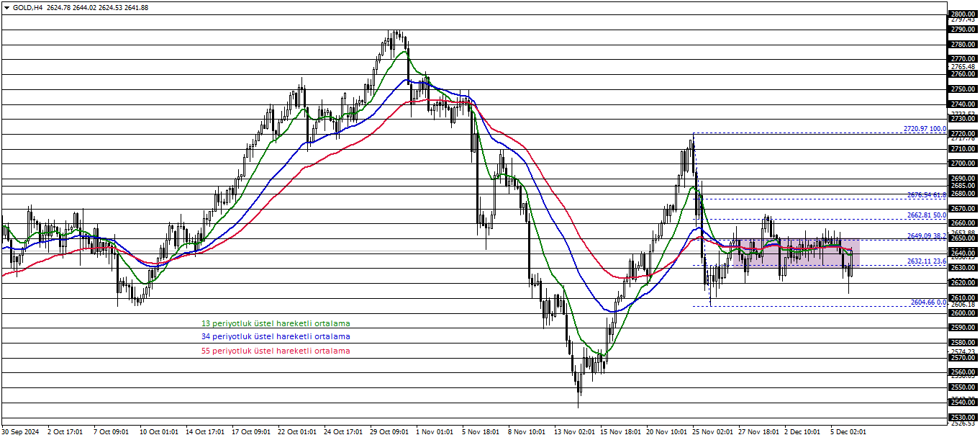This screenshot has height=440, width=980.
Task: Click the 27 Nov 18:01 time label
Action: point(758,432)
